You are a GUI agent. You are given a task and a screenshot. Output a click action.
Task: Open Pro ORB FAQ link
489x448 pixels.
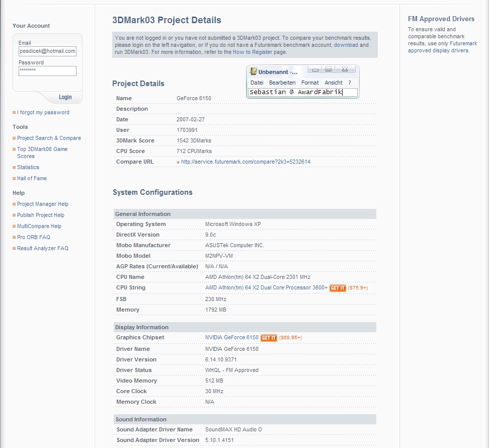pyautogui.click(x=34, y=237)
